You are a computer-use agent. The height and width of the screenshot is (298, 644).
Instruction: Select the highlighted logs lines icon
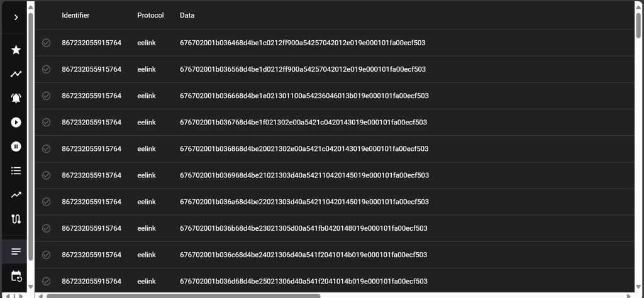click(16, 251)
